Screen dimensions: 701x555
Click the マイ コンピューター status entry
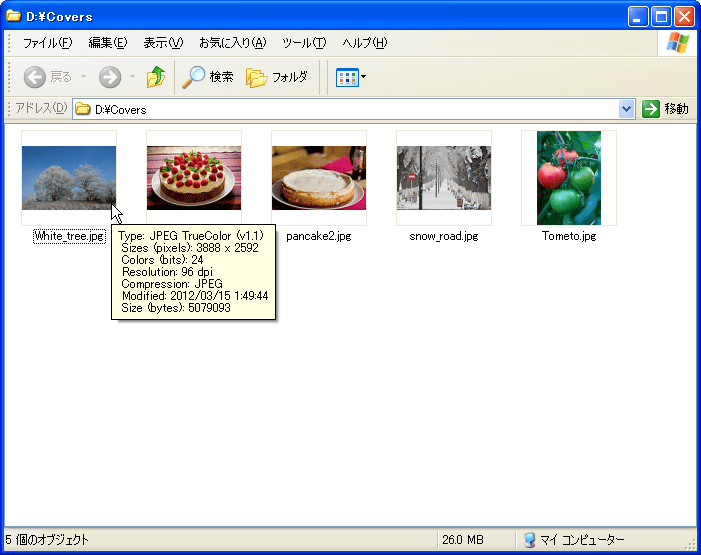coord(574,540)
